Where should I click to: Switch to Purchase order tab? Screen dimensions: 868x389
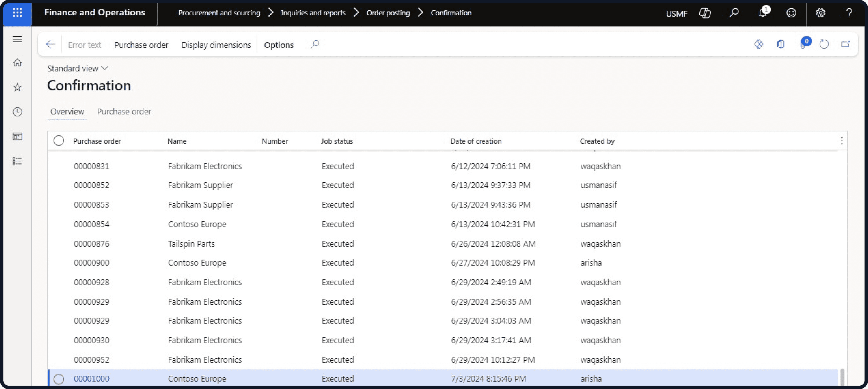pyautogui.click(x=124, y=112)
